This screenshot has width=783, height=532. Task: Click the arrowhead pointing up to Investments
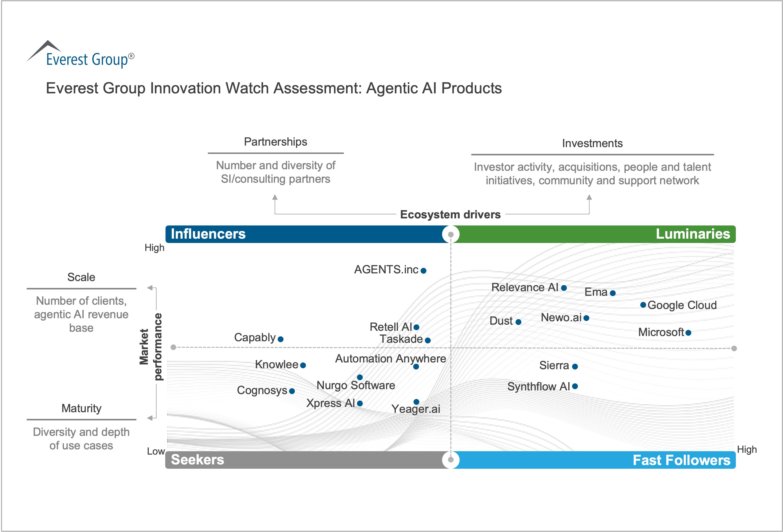click(x=589, y=197)
